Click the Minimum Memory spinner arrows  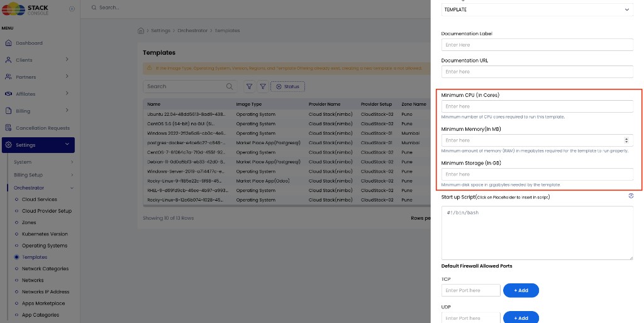626,140
